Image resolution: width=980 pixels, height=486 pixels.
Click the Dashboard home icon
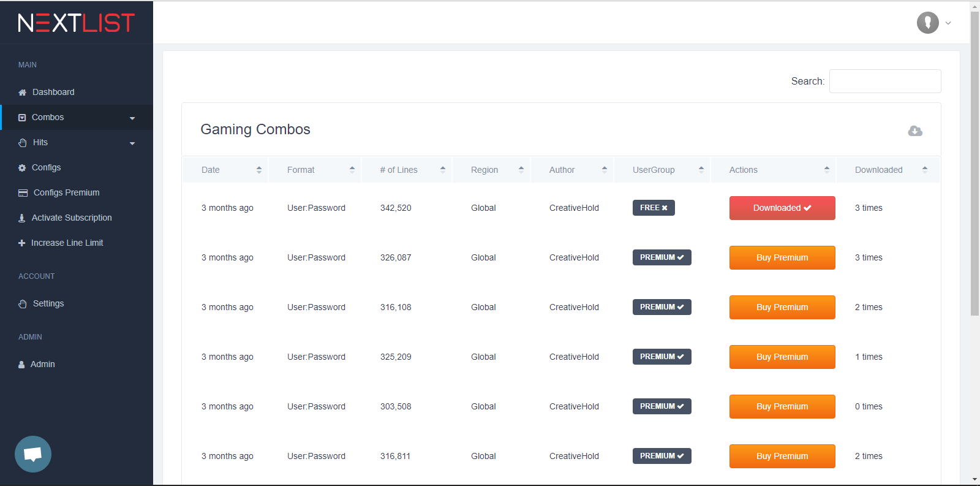[x=23, y=93]
